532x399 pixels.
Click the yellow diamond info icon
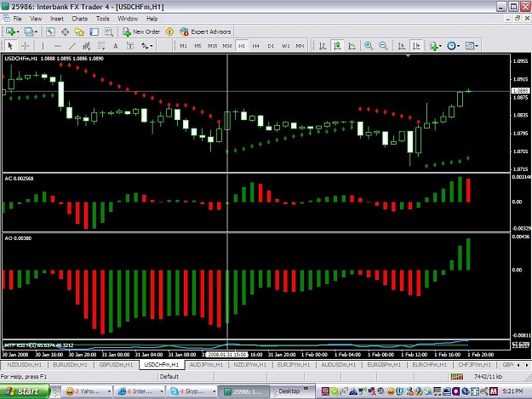pos(169,31)
